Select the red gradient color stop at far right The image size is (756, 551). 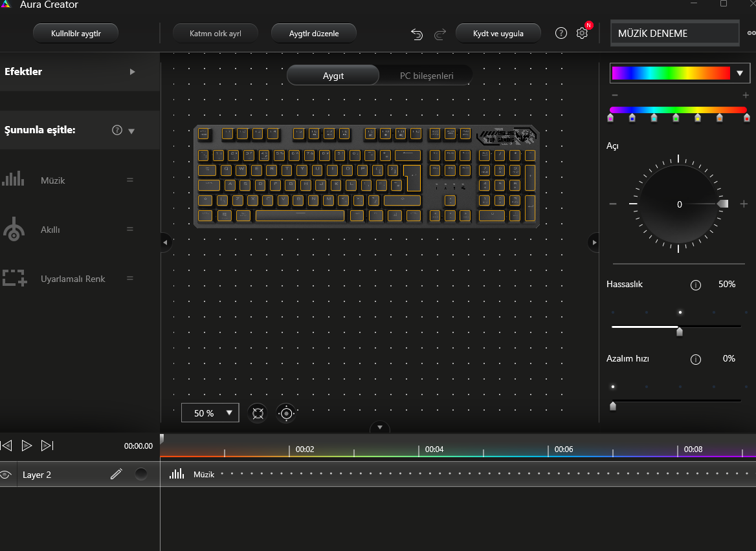pyautogui.click(x=747, y=118)
